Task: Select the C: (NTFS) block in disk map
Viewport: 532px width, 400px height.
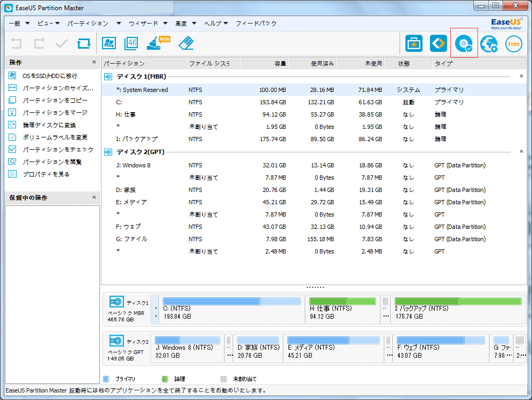Action: 232,309
